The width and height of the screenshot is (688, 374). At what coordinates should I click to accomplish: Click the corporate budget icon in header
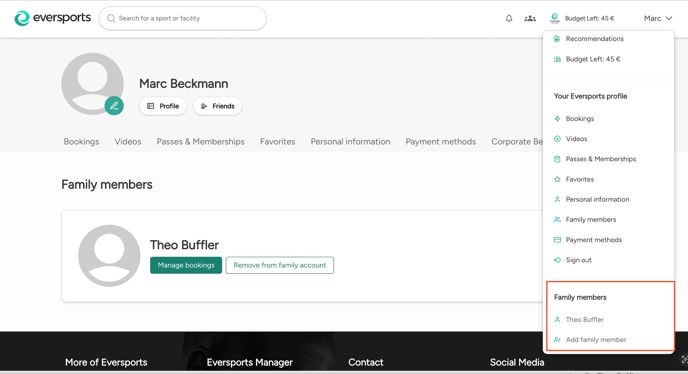[x=555, y=18]
